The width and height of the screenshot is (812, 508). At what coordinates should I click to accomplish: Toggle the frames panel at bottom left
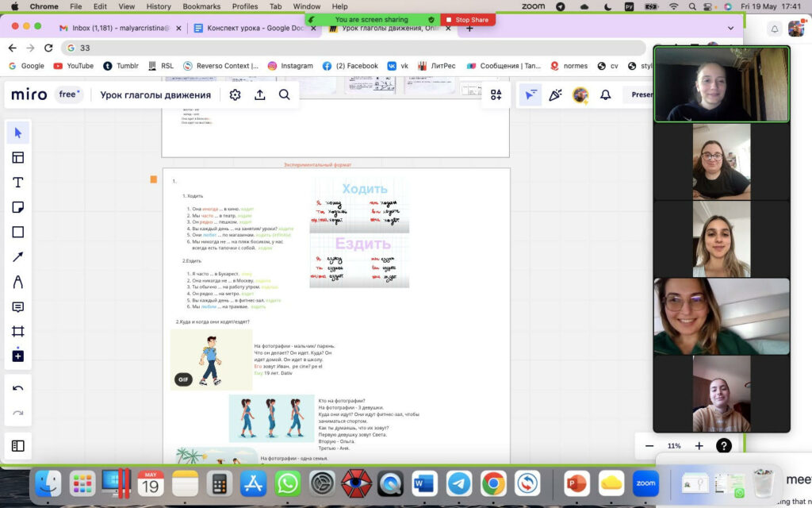[18, 446]
